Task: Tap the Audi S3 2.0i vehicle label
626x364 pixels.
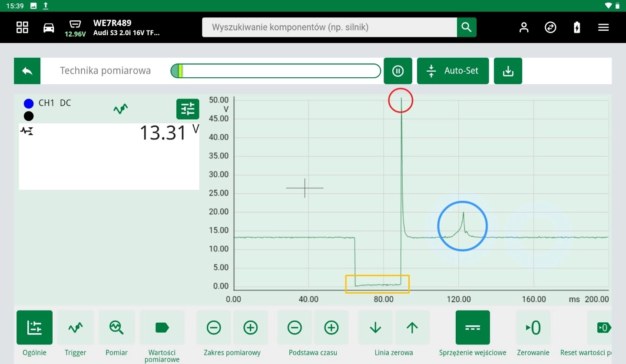Action: pyautogui.click(x=126, y=33)
